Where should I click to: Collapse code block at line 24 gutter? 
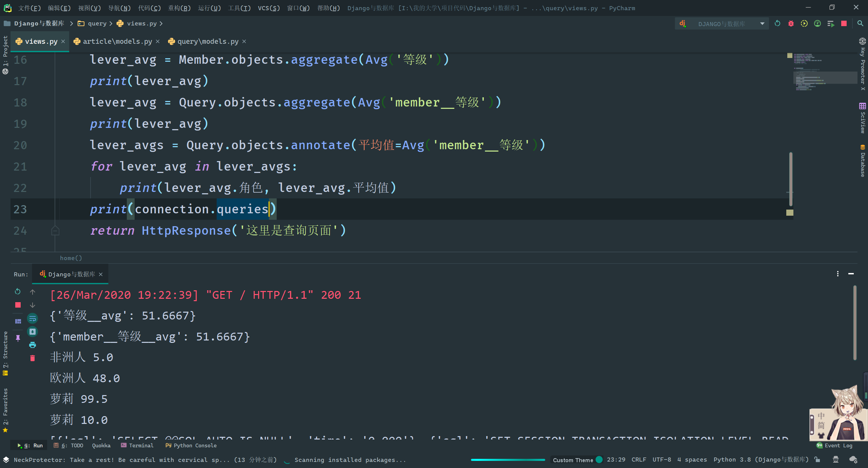(55, 231)
